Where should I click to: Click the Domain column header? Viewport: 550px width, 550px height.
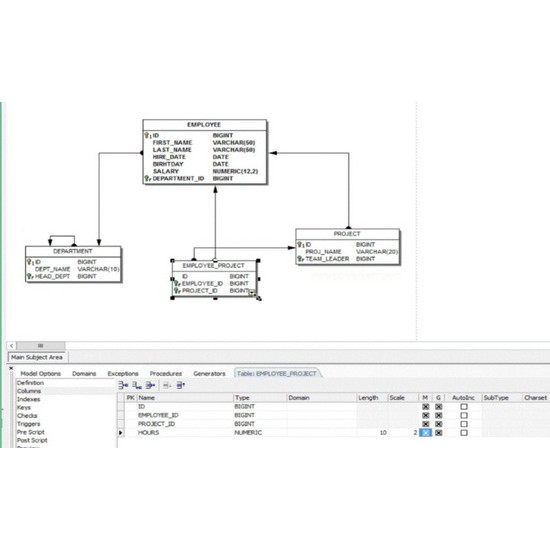321,398
